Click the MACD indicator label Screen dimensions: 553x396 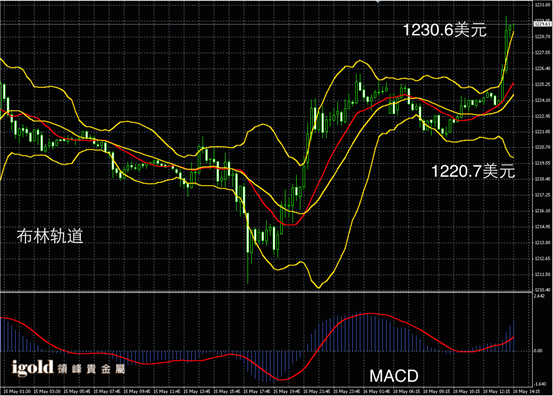[394, 376]
